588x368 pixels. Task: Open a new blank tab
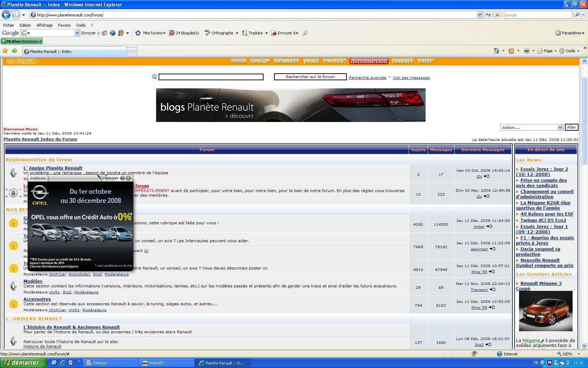132,52
